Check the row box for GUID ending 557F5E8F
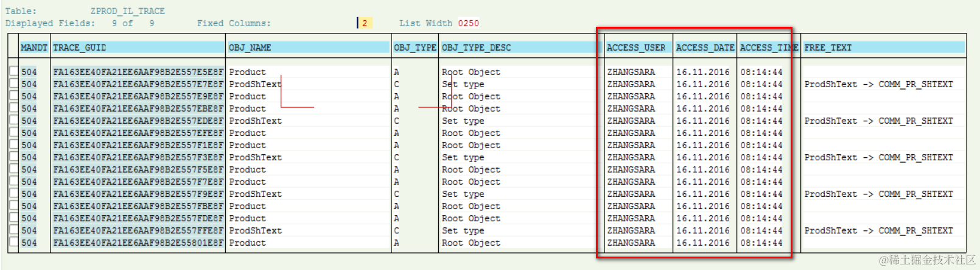 pyautogui.click(x=13, y=169)
